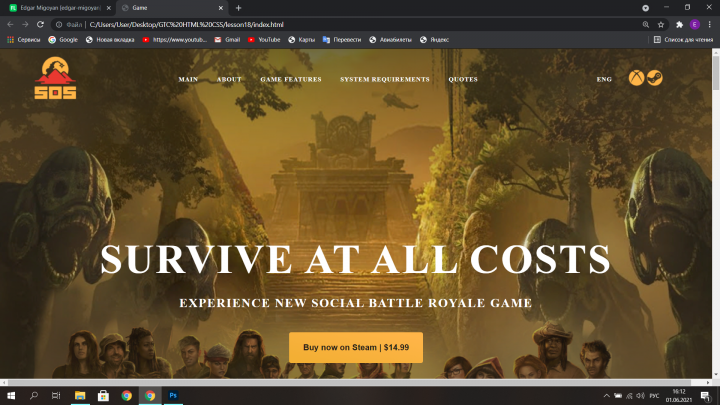
Task: Open Chrome extensions puzzle icon
Action: (x=680, y=24)
